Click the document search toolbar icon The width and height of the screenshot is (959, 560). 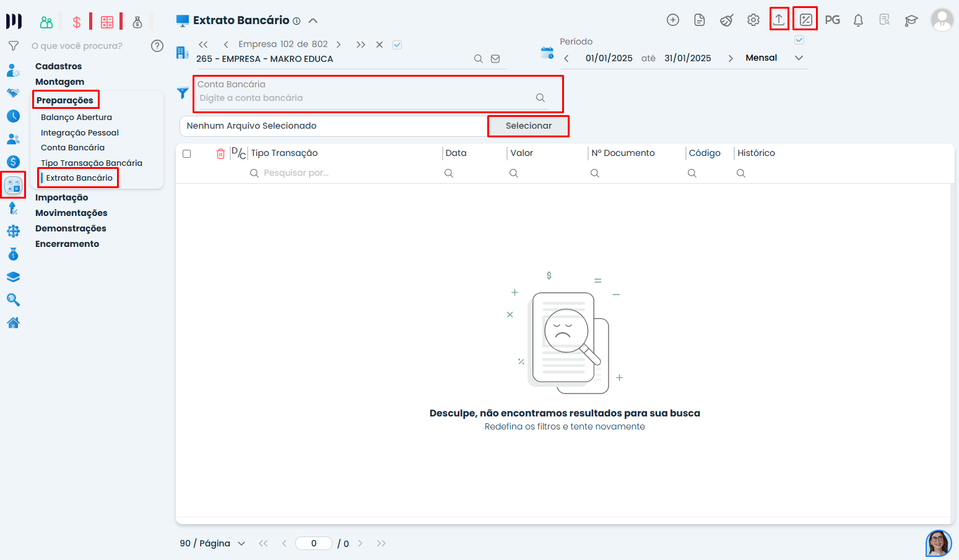[x=885, y=20]
